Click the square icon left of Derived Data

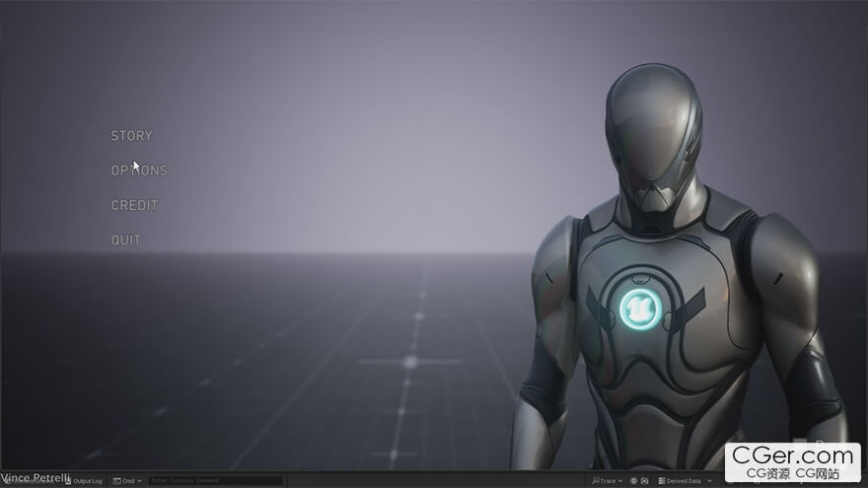click(x=645, y=481)
